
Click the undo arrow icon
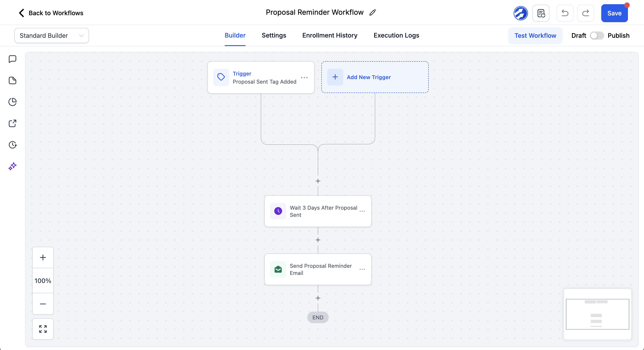click(565, 13)
